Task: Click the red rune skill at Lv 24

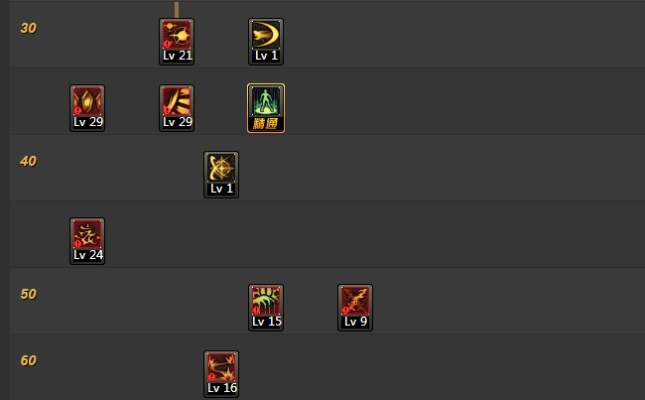Action: pyautogui.click(x=87, y=241)
